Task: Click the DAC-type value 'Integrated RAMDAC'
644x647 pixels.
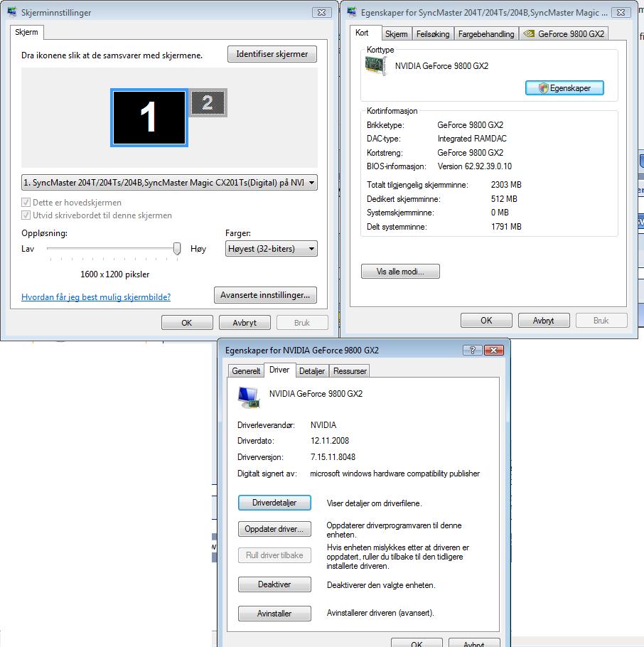Action: tap(472, 139)
